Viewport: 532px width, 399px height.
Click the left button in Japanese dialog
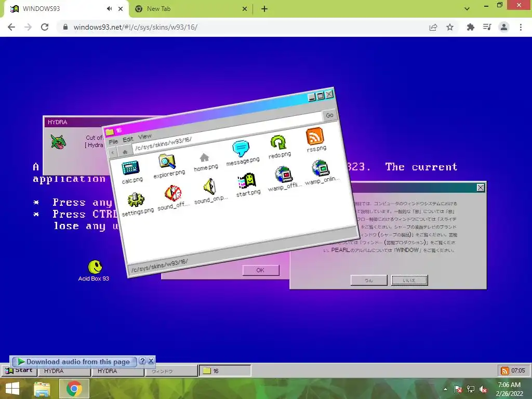point(369,280)
